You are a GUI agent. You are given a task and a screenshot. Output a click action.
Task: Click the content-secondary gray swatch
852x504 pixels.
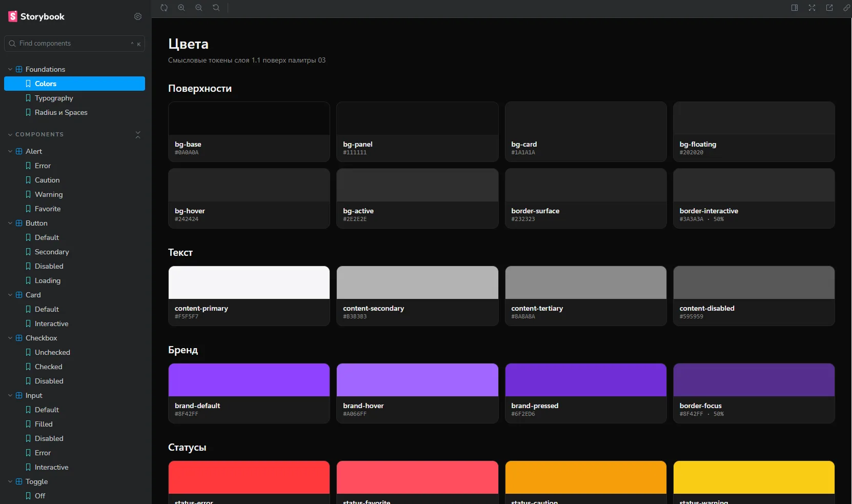pos(417,283)
